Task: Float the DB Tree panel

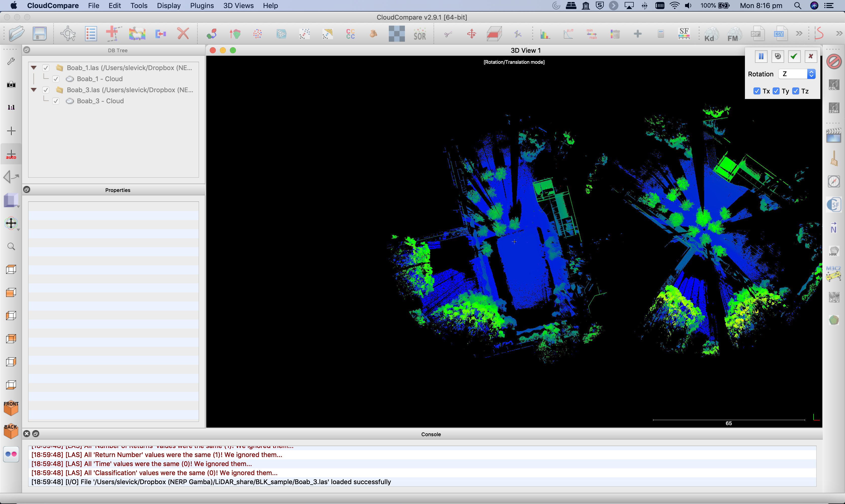Action: [26, 50]
